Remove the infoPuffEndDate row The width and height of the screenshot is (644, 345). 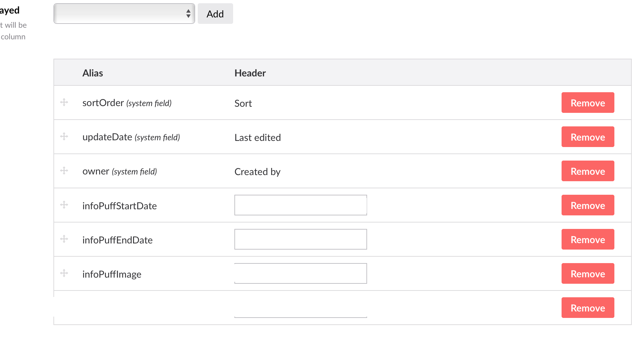tap(587, 240)
